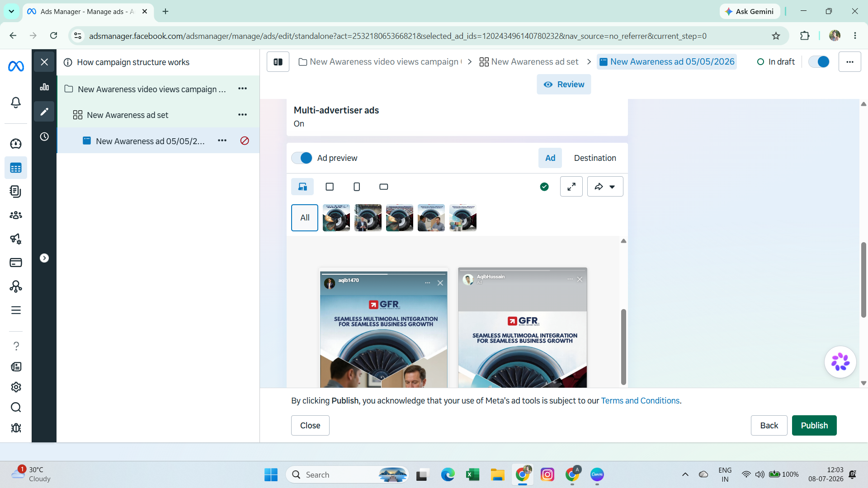The height and width of the screenshot is (488, 868).
Task: Select the horizontal landscape format preview
Action: (384, 187)
